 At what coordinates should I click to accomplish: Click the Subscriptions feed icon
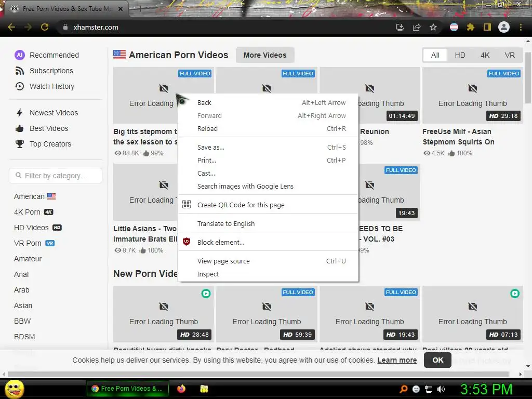click(x=20, y=71)
